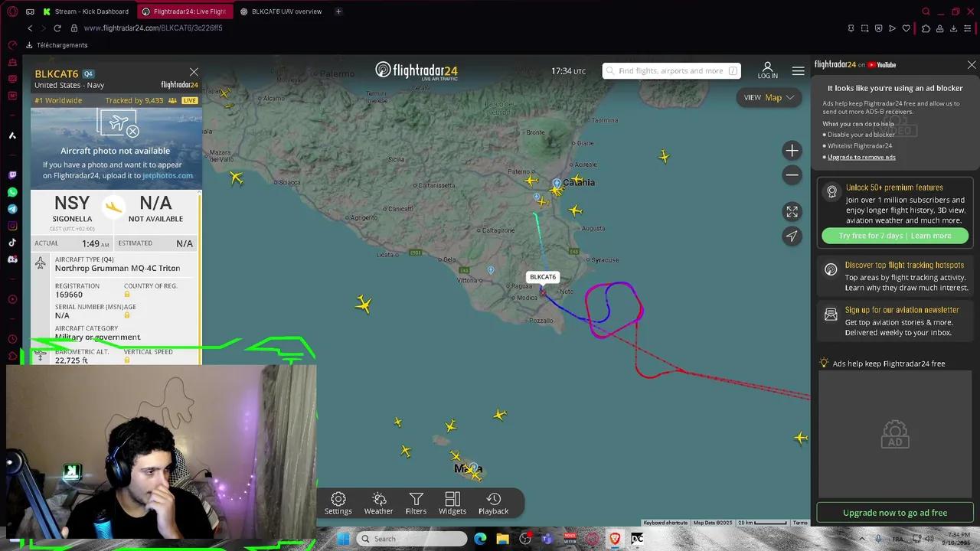Open File Explorer from the taskbar
The width and height of the screenshot is (980, 551).
[502, 539]
